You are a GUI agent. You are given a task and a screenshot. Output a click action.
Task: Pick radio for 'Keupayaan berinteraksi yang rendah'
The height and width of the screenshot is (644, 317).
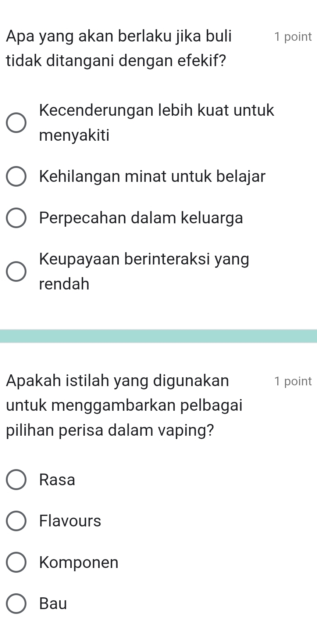16,271
